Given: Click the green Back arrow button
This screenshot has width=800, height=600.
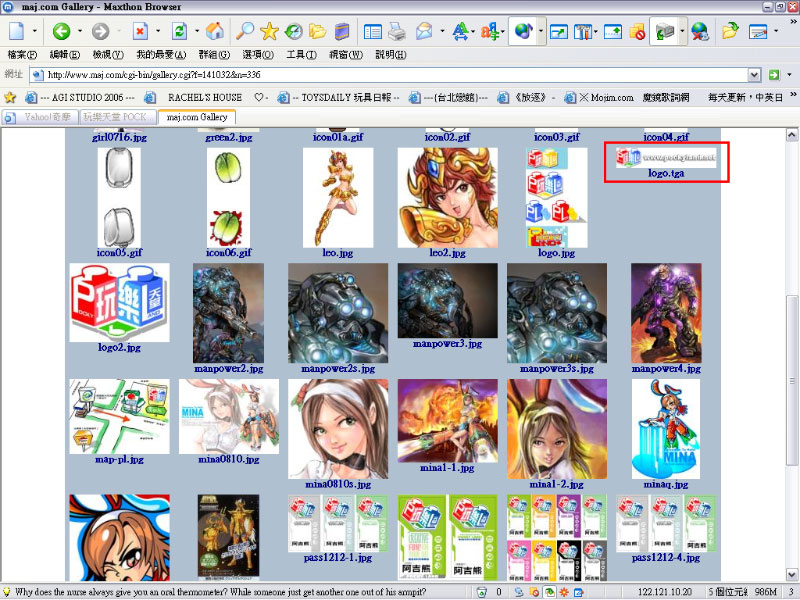Looking at the screenshot, I should (x=61, y=31).
